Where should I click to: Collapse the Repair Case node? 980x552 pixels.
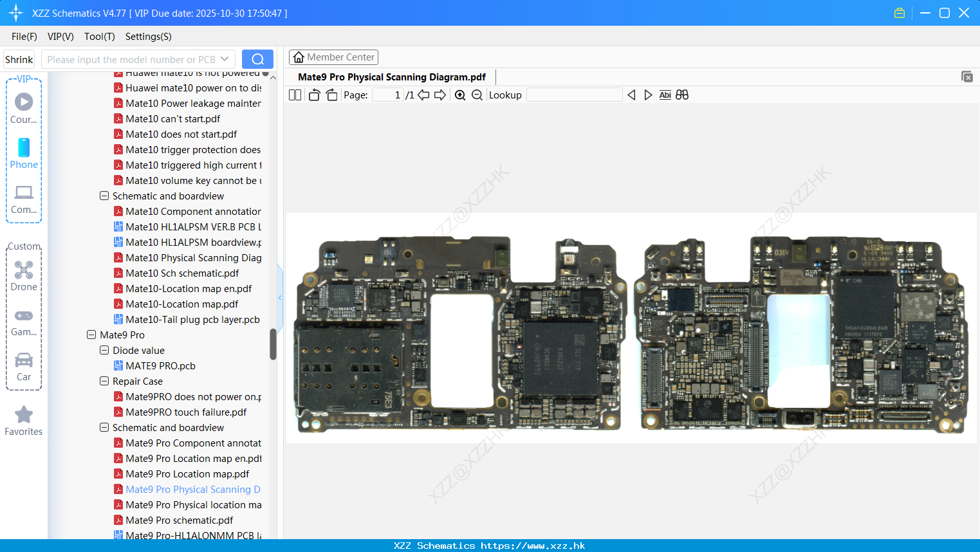(x=104, y=381)
